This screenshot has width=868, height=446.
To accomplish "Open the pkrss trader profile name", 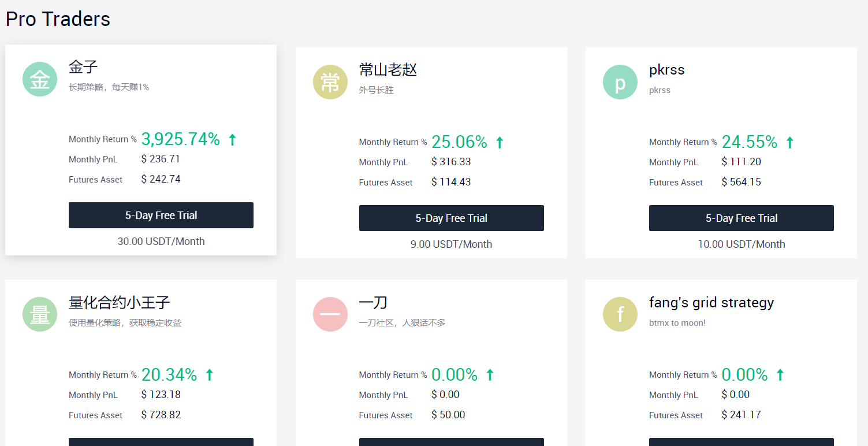I will click(666, 69).
